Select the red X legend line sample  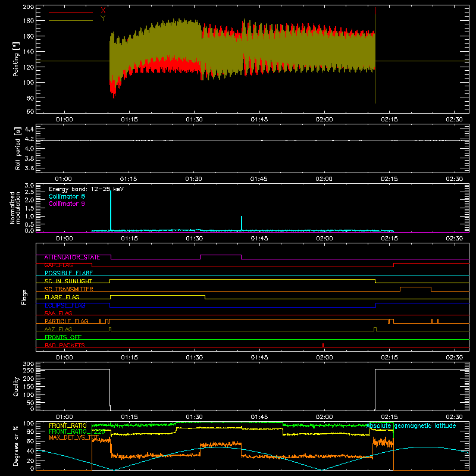[x=71, y=12]
